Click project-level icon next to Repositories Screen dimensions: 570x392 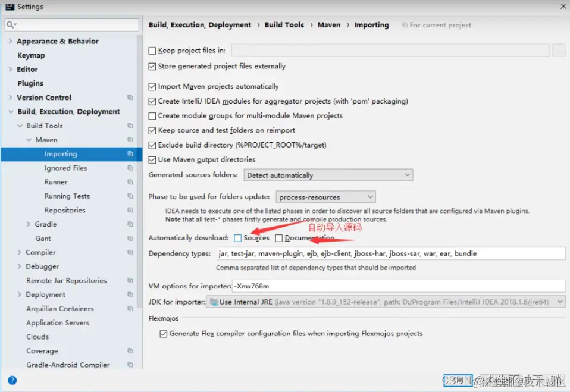click(x=130, y=210)
